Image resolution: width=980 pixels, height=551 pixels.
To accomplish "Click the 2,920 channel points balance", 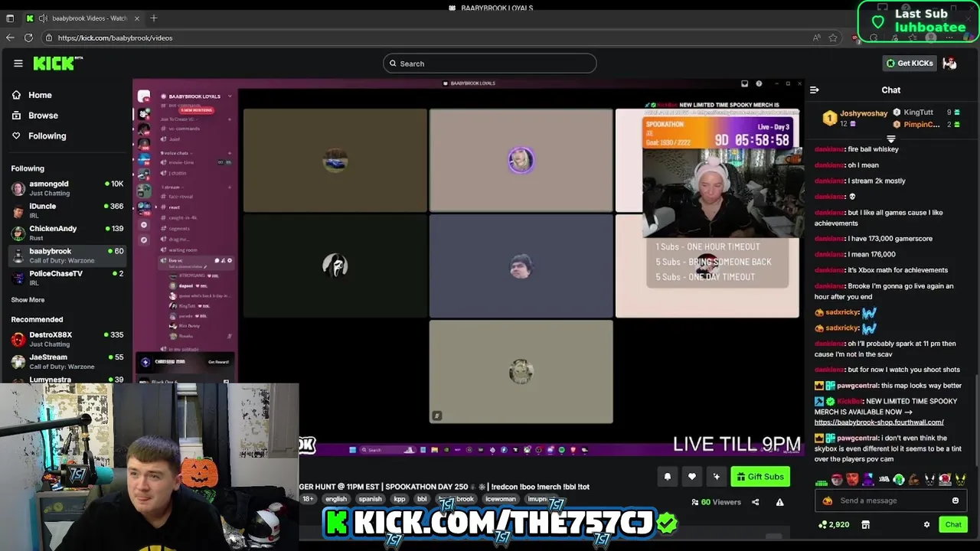I will 834,525.
